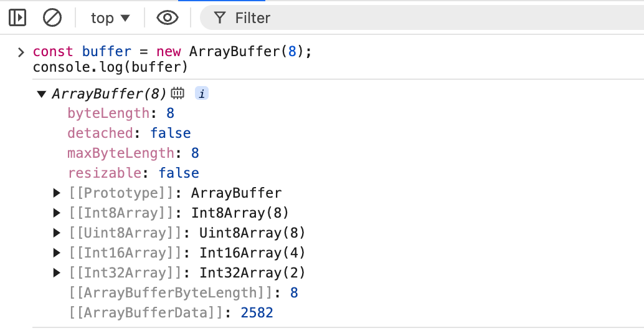Viewport: 644px width, 333px height.
Task: Click the [[ArrayBufferData]] value 2582
Action: click(257, 312)
